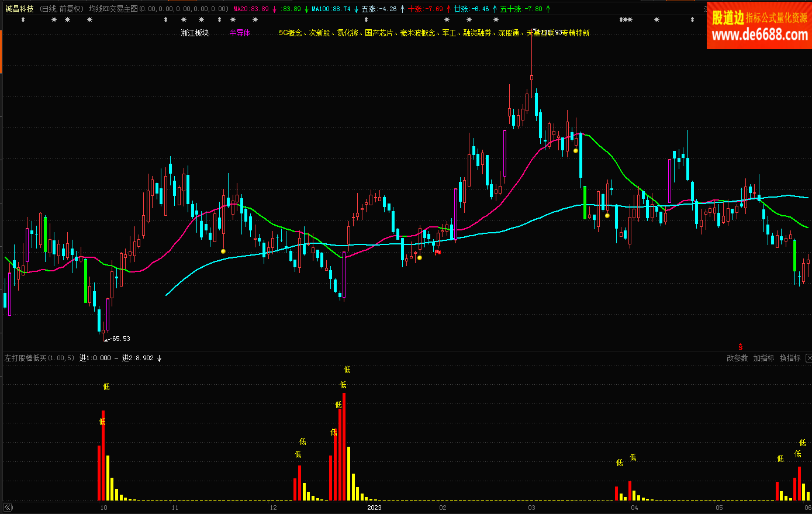This screenshot has width=812, height=514.
Task: Select the magenta 半导体 industry label
Action: click(x=240, y=33)
